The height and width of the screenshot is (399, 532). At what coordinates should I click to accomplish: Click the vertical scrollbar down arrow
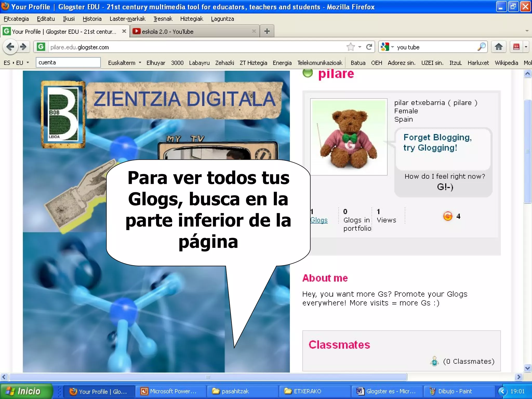[527, 368]
